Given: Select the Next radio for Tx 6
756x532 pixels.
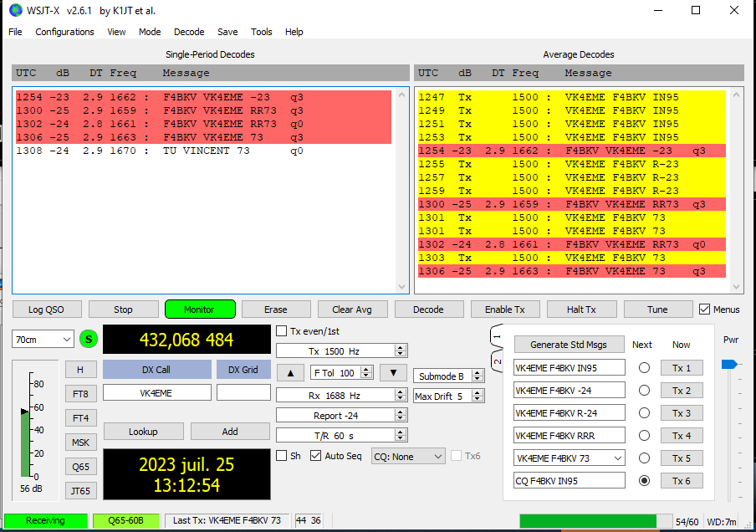Looking at the screenshot, I should [x=644, y=481].
